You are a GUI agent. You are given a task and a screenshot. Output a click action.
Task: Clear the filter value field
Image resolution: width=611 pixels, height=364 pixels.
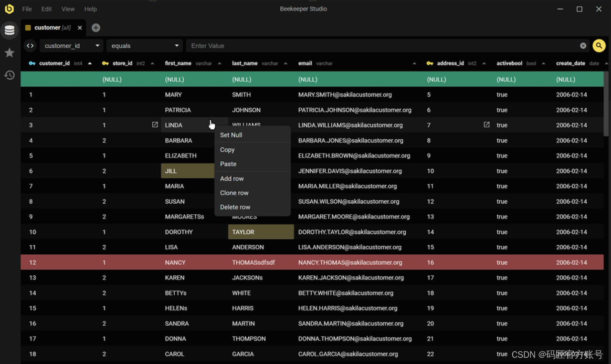click(x=583, y=46)
